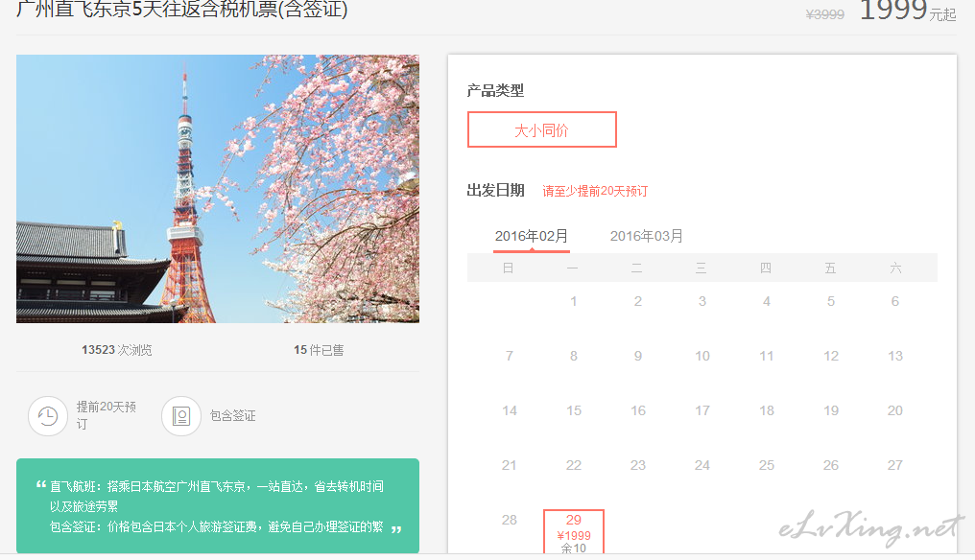Click the 请至少提前20天预订 notice

pos(595,191)
